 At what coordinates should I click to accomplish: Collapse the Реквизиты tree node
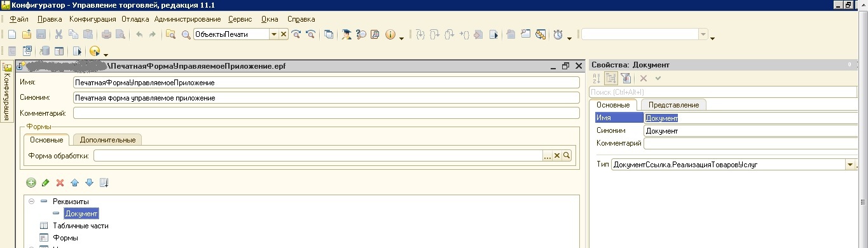click(31, 202)
